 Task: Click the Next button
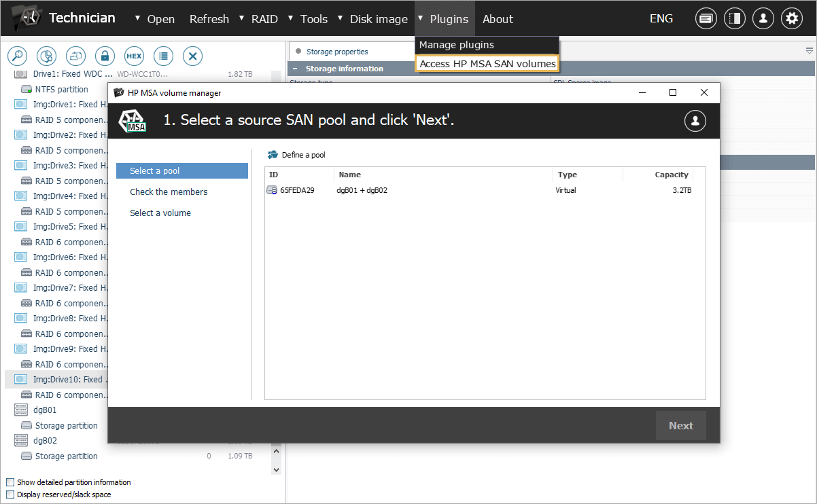[x=680, y=426]
